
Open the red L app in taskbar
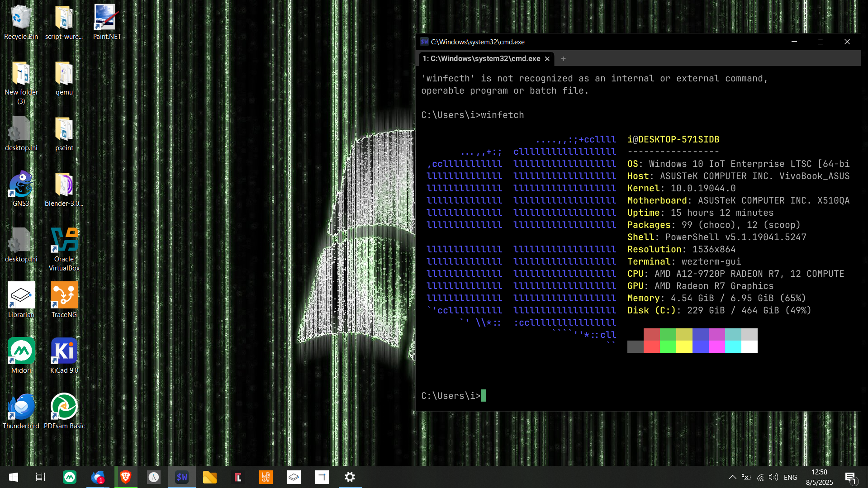pyautogui.click(x=238, y=477)
